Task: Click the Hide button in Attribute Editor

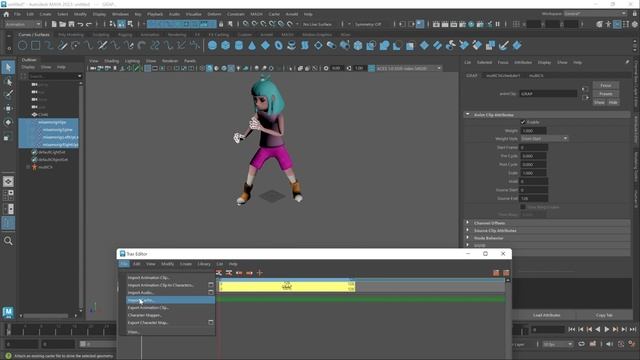Action: (613, 102)
